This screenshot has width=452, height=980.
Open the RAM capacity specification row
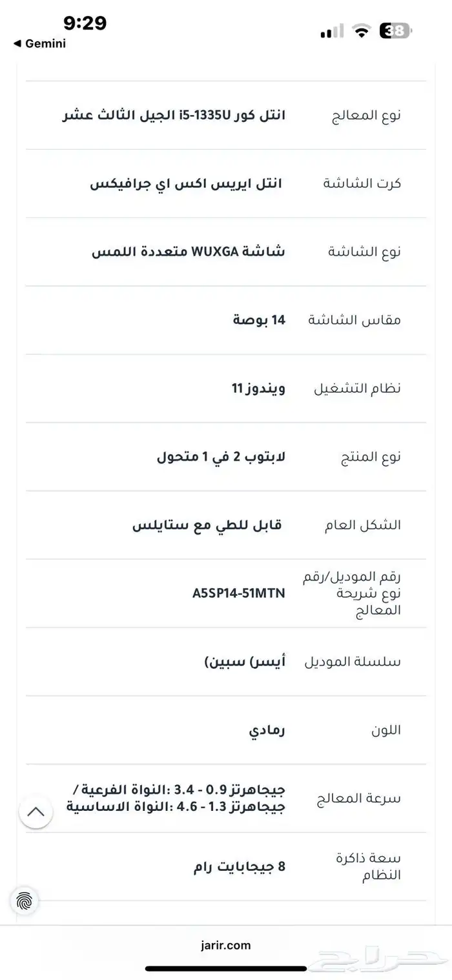pos(226,867)
